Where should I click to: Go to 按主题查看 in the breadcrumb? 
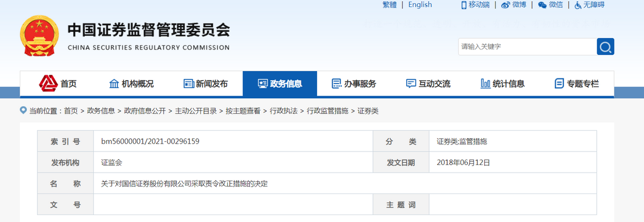243,111
